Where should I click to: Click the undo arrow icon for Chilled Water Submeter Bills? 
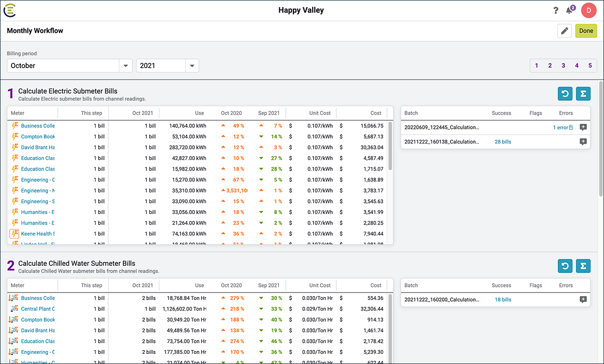[565, 266]
